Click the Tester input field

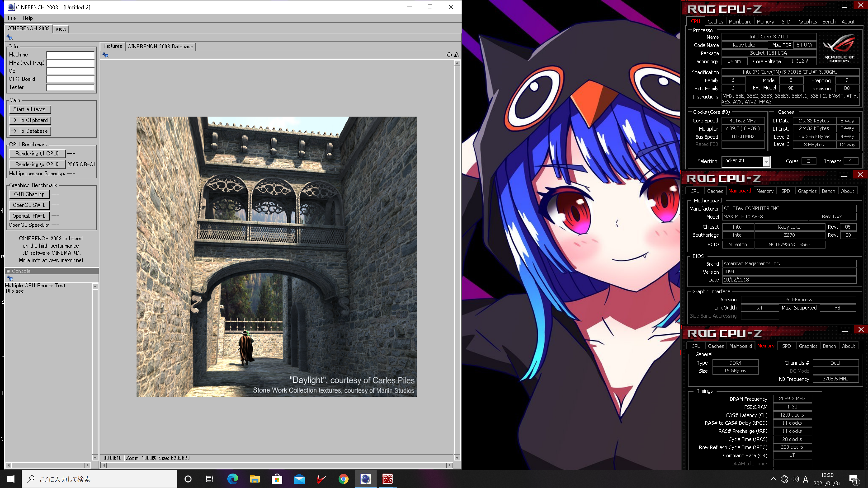click(x=70, y=87)
